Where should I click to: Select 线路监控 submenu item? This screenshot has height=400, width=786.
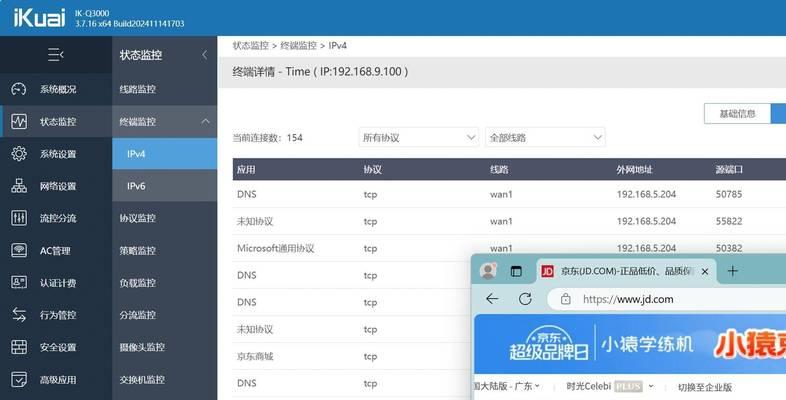tap(137, 89)
